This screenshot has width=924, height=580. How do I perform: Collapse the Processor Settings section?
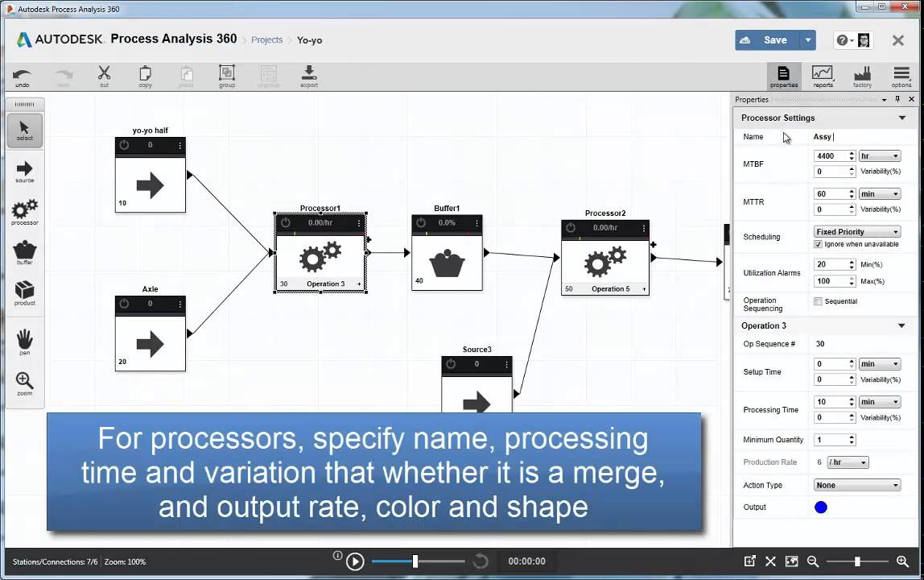[901, 118]
